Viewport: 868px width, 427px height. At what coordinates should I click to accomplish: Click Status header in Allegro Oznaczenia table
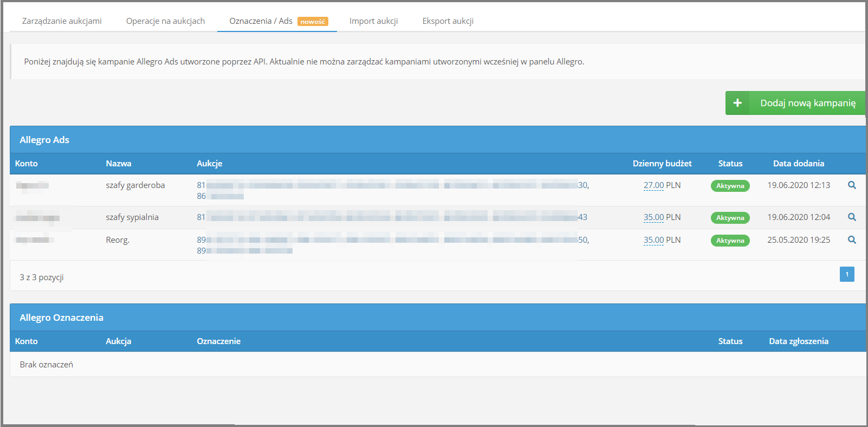(x=730, y=341)
